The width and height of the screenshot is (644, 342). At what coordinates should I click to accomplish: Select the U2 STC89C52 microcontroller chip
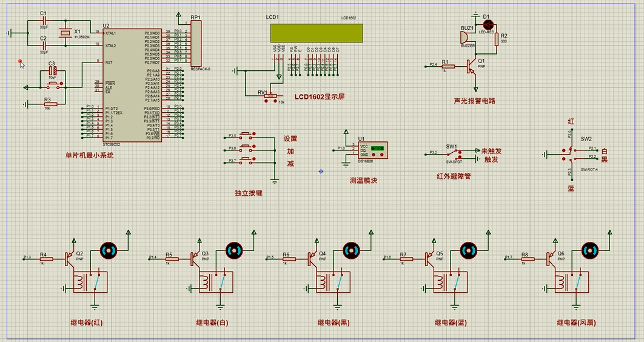coord(132,85)
